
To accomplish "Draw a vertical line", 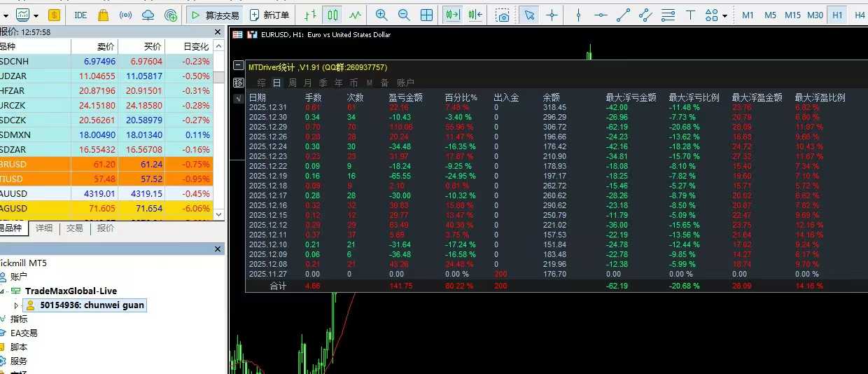I will 578,15.
